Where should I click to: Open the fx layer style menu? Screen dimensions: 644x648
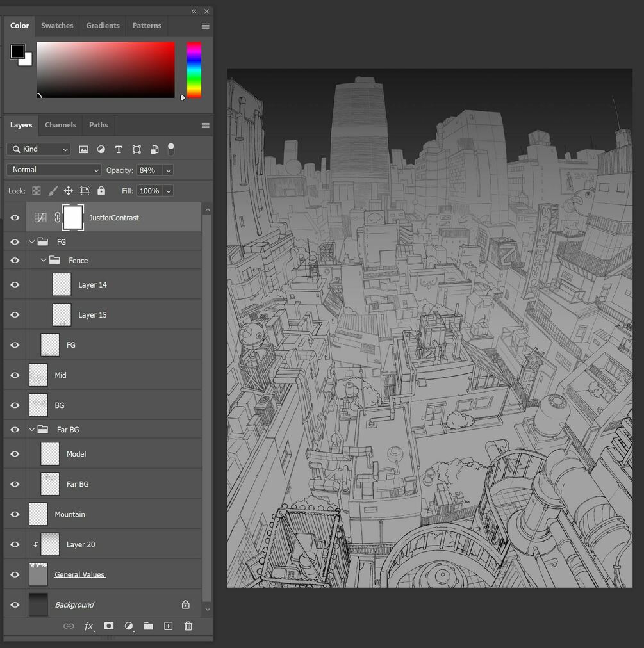[x=89, y=626]
